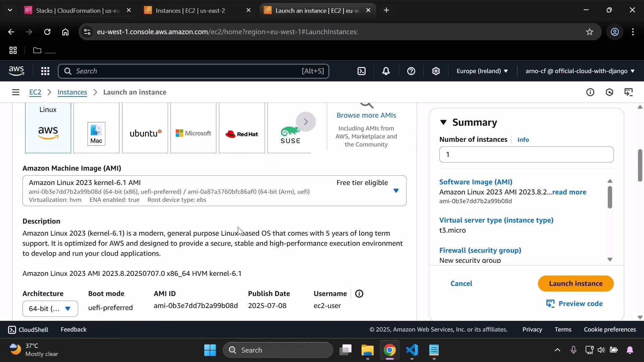644x362 pixels.
Task: Open the Windows Start menu
Action: (210, 350)
